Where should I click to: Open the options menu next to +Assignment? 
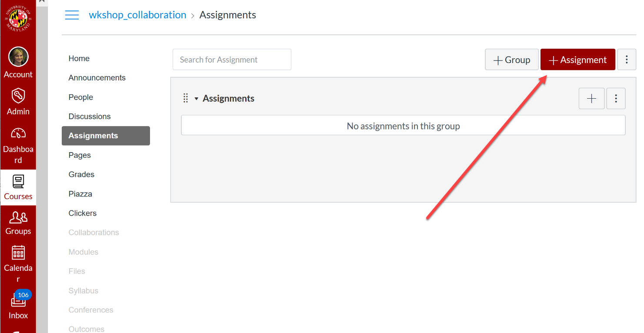click(x=627, y=60)
